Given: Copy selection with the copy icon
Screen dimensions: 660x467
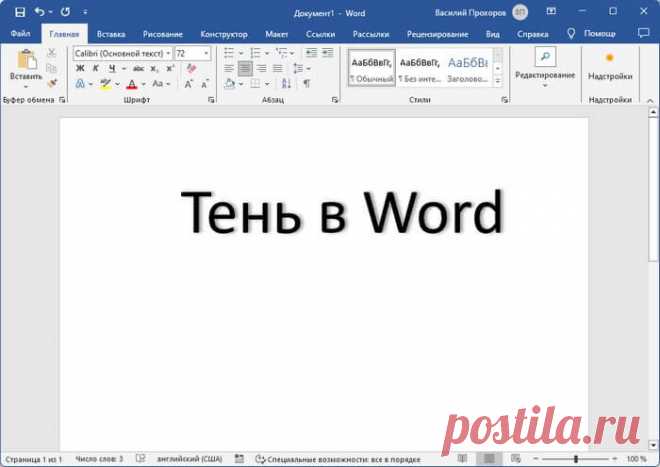Looking at the screenshot, I should click(52, 68).
